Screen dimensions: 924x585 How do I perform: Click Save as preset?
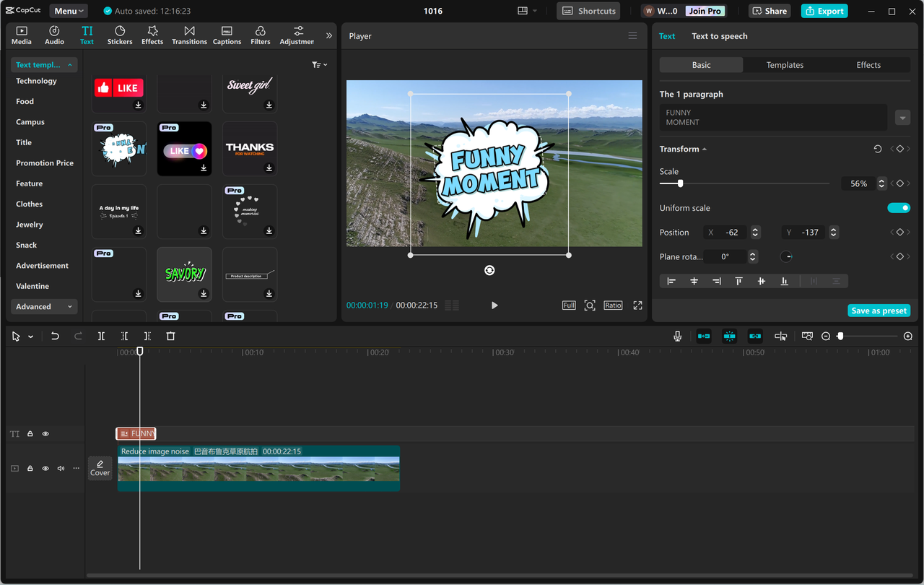[879, 310]
